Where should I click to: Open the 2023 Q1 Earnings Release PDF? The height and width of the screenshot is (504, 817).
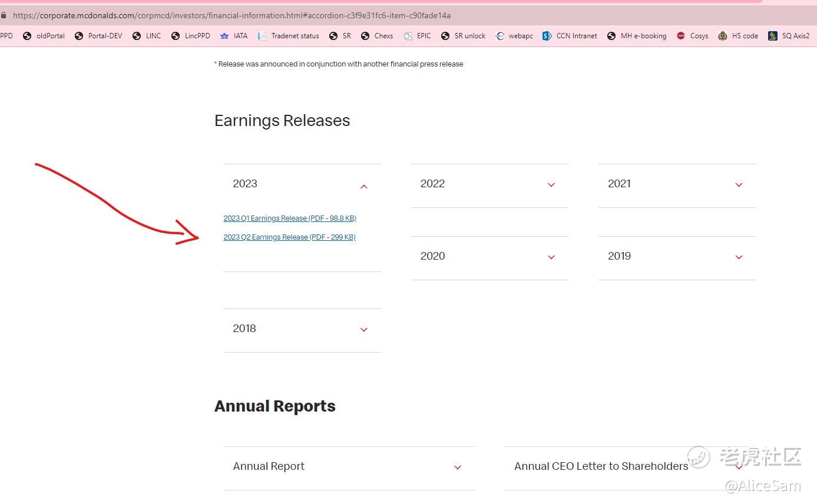[x=290, y=218]
